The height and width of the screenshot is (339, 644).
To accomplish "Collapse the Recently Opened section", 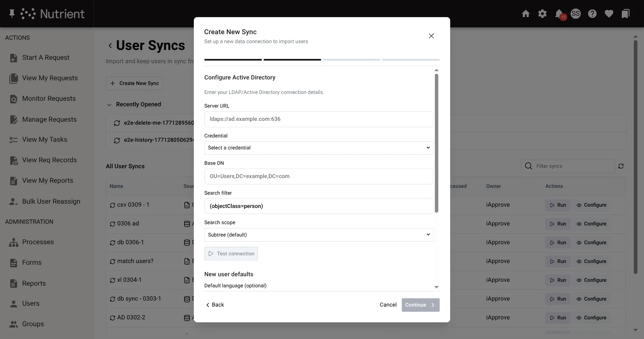I will (110, 105).
